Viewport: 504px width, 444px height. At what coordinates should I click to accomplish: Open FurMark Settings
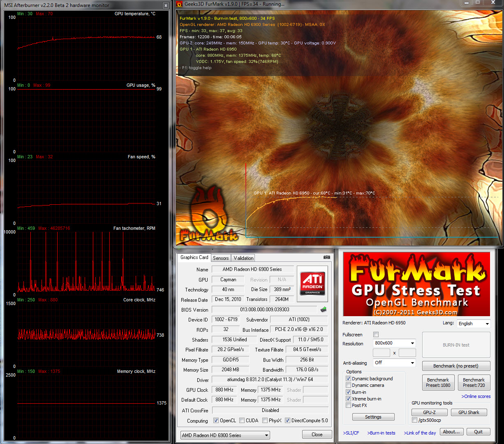pyautogui.click(x=373, y=417)
